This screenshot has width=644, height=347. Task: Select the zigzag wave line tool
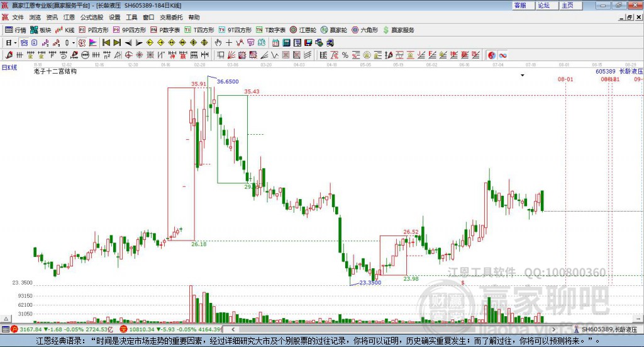tap(275, 55)
